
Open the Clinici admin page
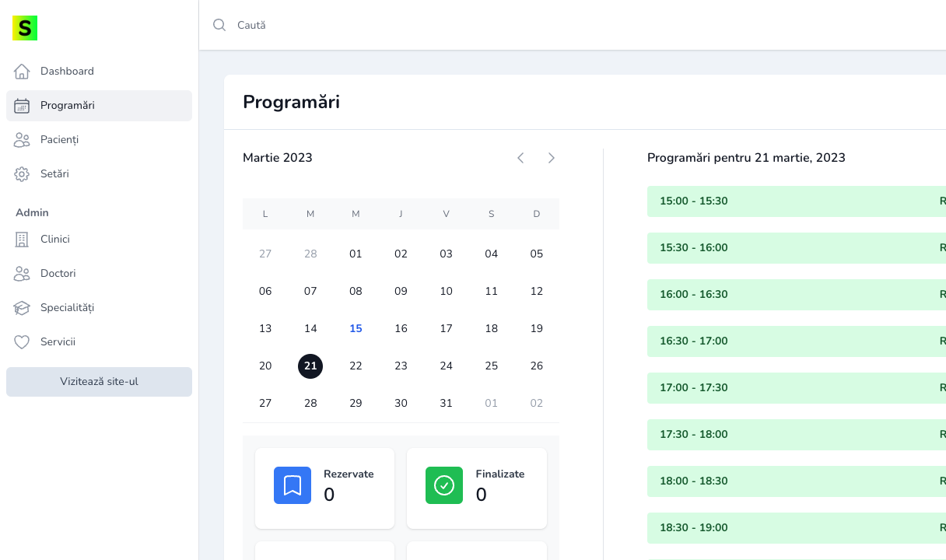[99, 240]
